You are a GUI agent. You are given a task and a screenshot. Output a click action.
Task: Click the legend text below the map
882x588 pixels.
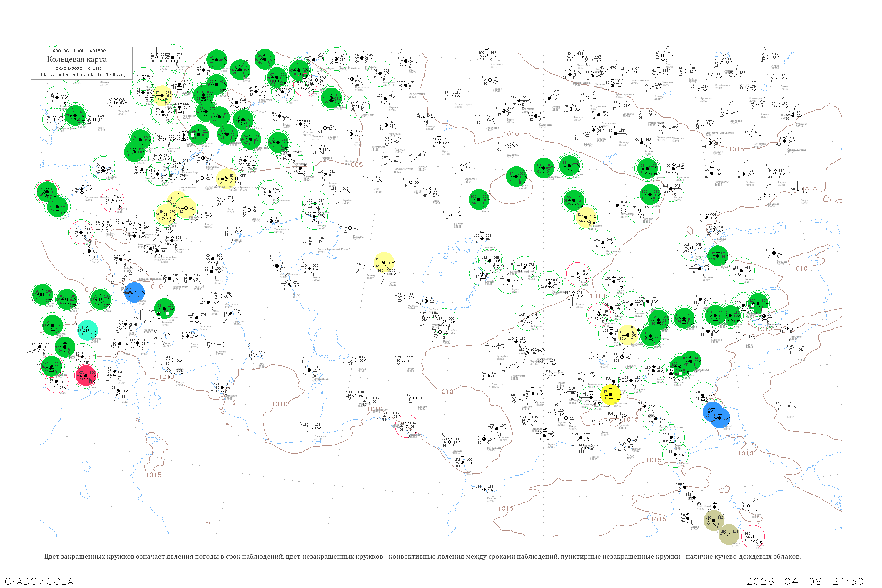[x=422, y=557]
